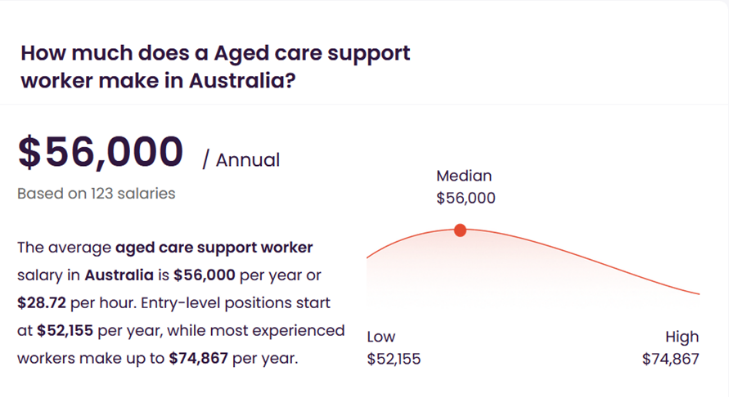Click 'Based on 123 salaries' text
729x397 pixels.
(x=96, y=193)
